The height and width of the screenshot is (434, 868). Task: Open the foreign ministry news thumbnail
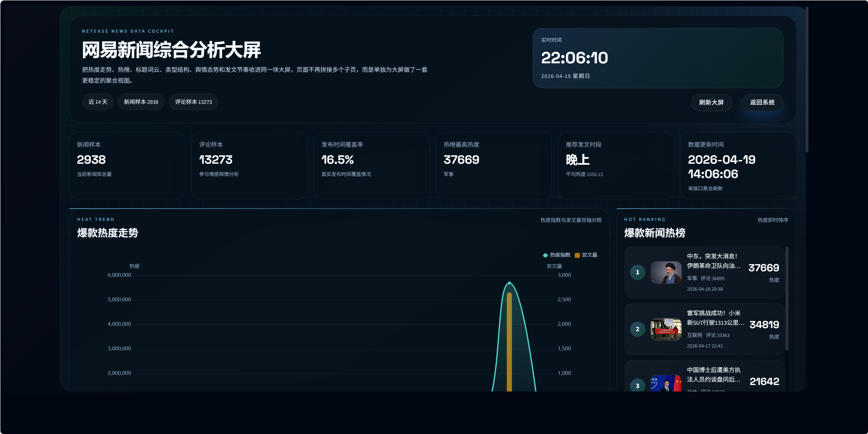coord(665,384)
